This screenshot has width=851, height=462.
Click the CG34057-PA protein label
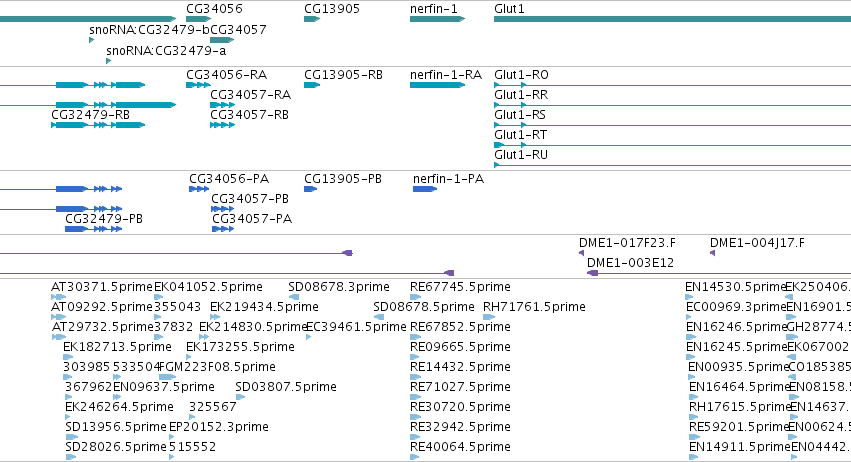click(252, 219)
